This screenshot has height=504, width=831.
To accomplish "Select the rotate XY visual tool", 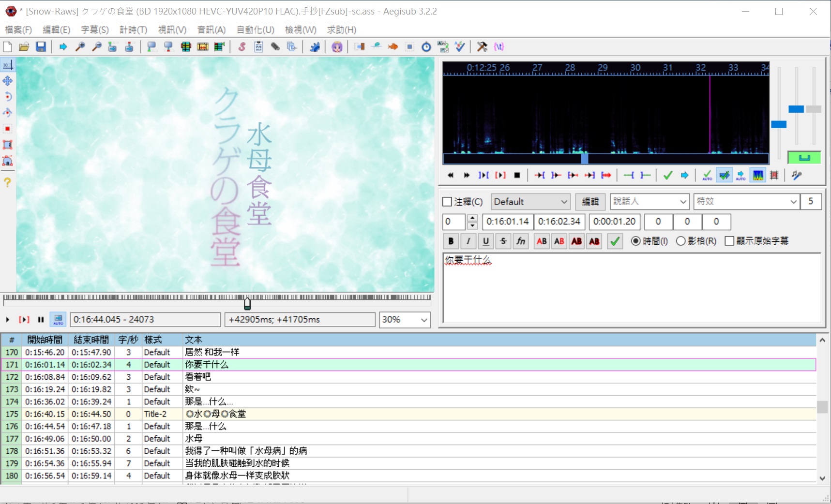I will point(8,113).
